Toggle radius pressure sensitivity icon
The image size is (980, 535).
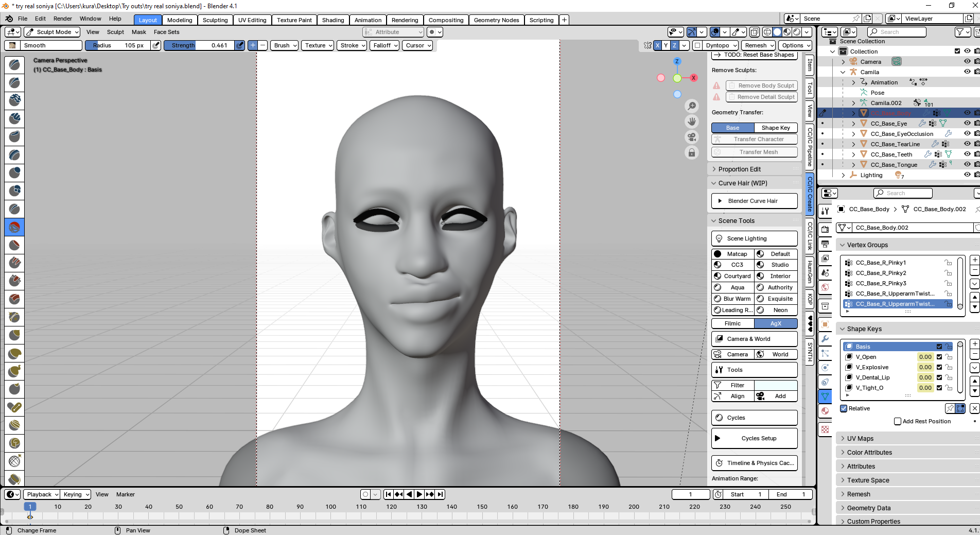[x=156, y=45]
